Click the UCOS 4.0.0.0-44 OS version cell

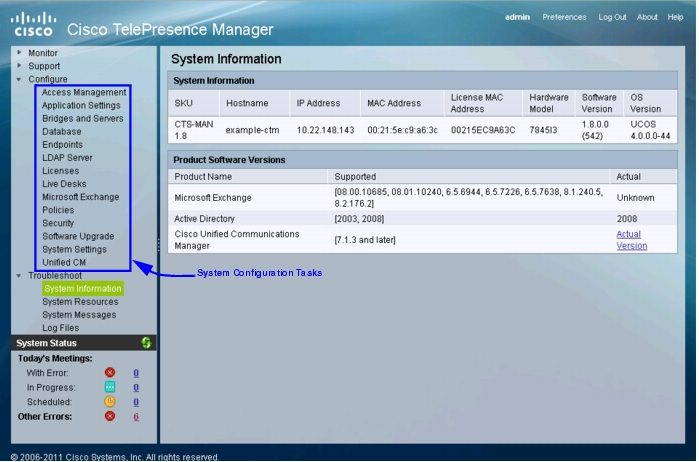[650, 130]
